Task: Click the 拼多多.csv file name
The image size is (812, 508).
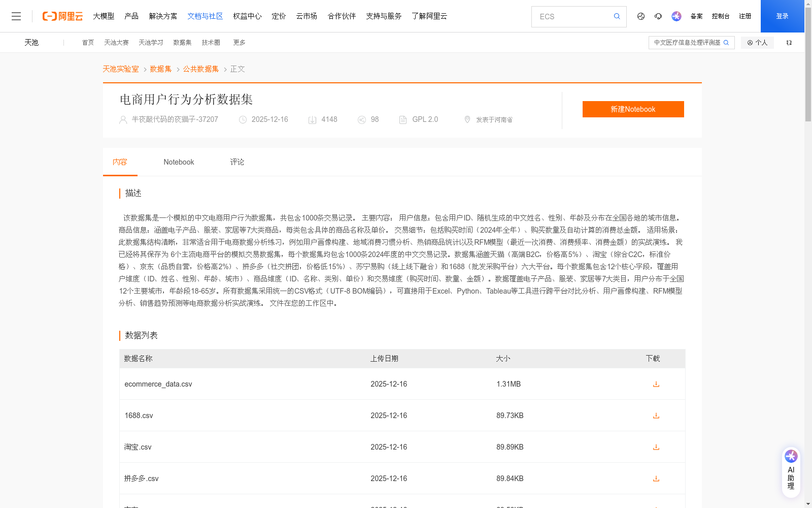Action: [x=142, y=479]
